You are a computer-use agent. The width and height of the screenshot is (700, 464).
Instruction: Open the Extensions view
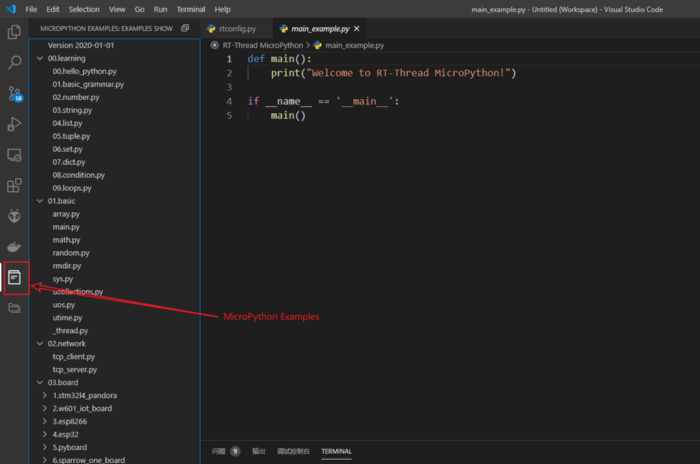coord(14,185)
